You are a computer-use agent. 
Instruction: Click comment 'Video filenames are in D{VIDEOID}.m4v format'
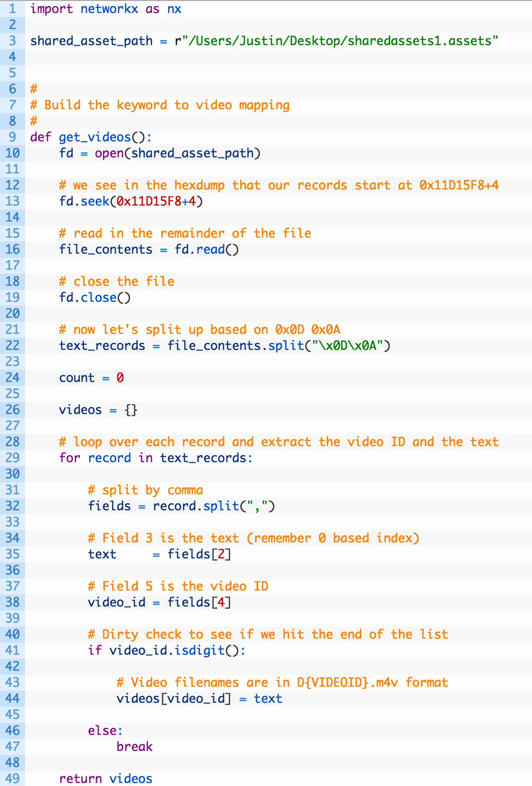click(283, 683)
